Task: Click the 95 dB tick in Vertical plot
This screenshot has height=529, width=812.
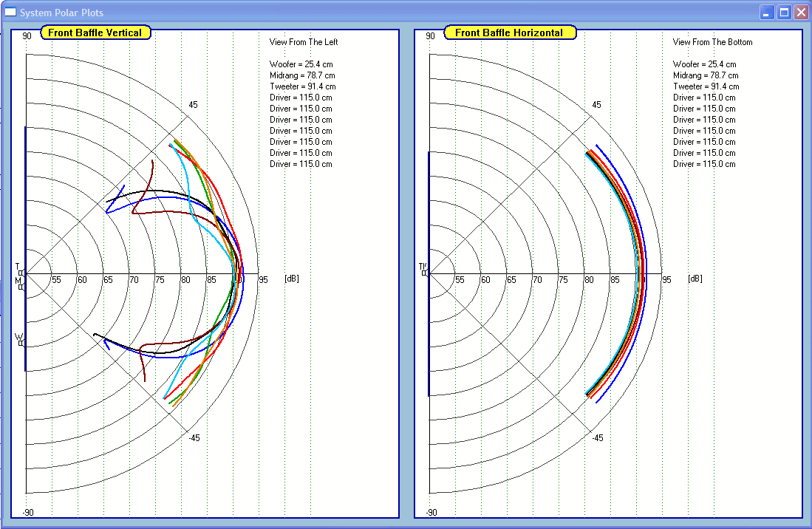Action: coord(264,280)
